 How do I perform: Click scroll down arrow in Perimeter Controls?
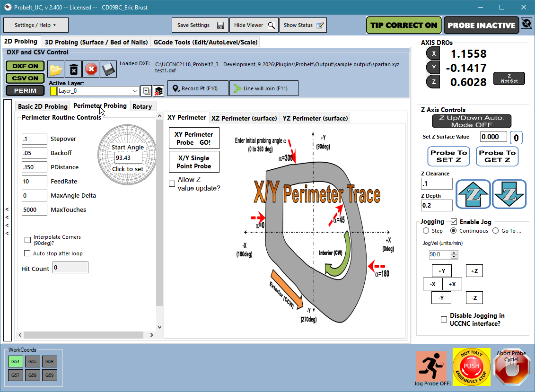[x=159, y=327]
